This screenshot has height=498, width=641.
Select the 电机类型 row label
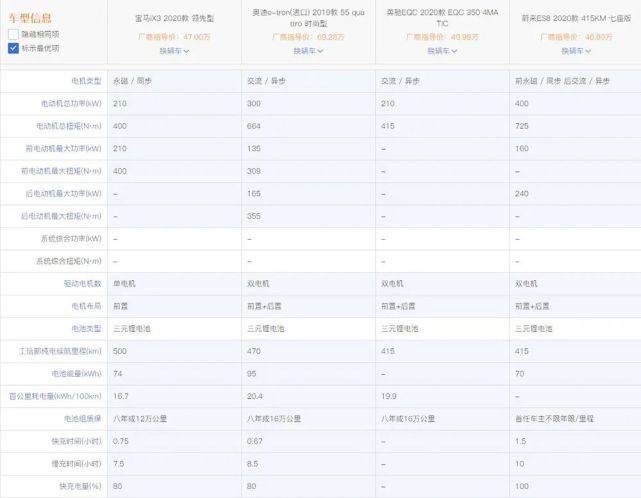coord(86,81)
